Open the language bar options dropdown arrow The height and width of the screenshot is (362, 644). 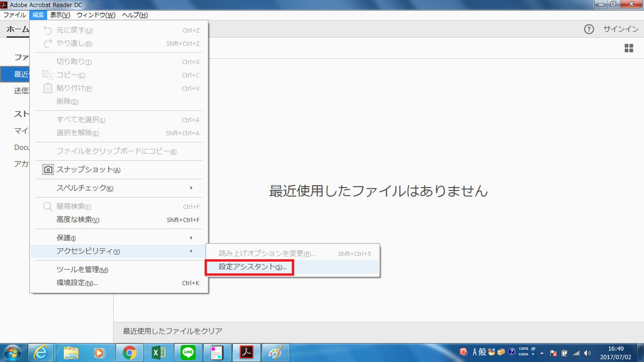[533, 354]
